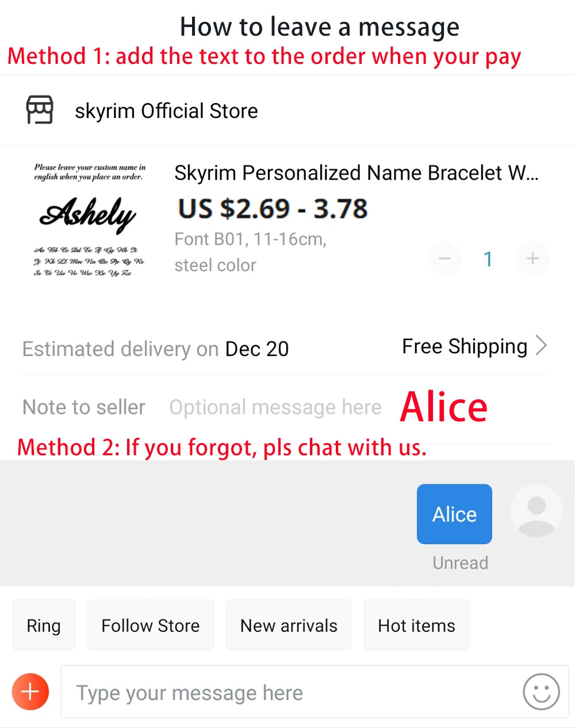Decrease quantity with the minus button
Screen dimensions: 575x728
click(444, 258)
